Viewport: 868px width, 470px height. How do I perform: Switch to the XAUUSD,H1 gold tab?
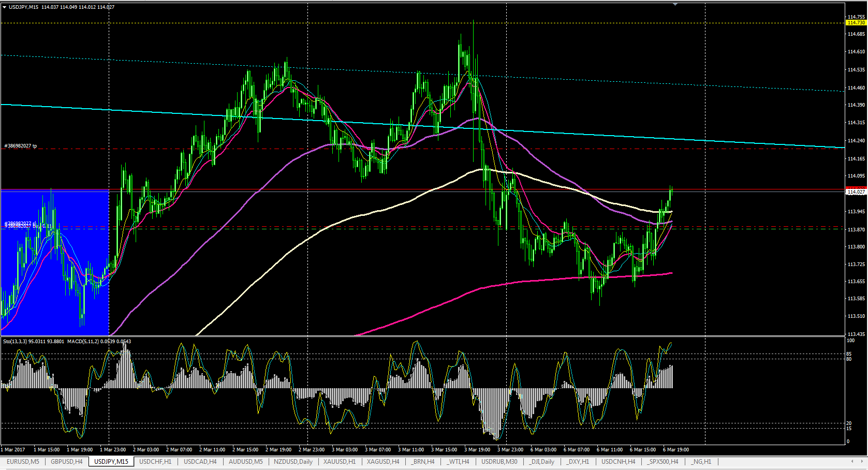pyautogui.click(x=340, y=462)
